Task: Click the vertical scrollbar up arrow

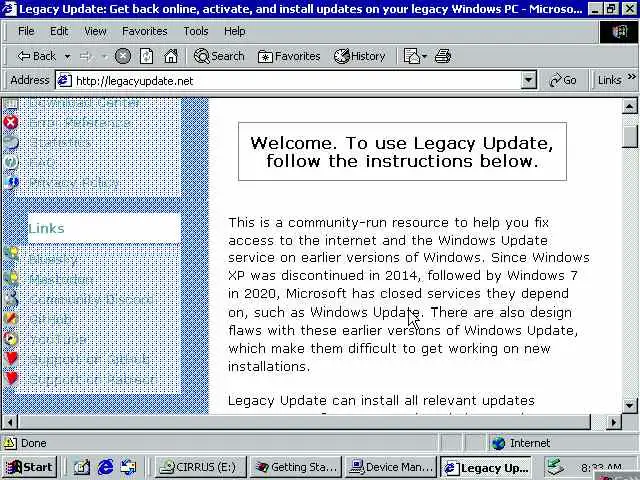Action: pos(630,106)
